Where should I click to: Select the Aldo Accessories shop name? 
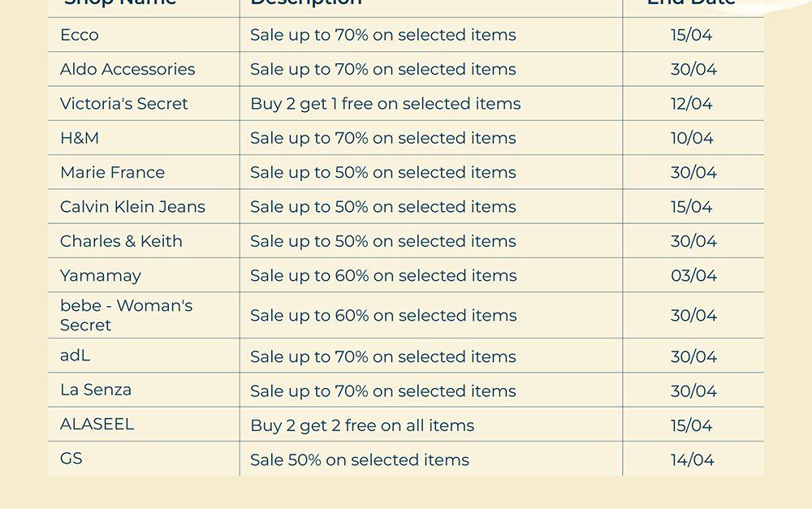click(x=127, y=69)
